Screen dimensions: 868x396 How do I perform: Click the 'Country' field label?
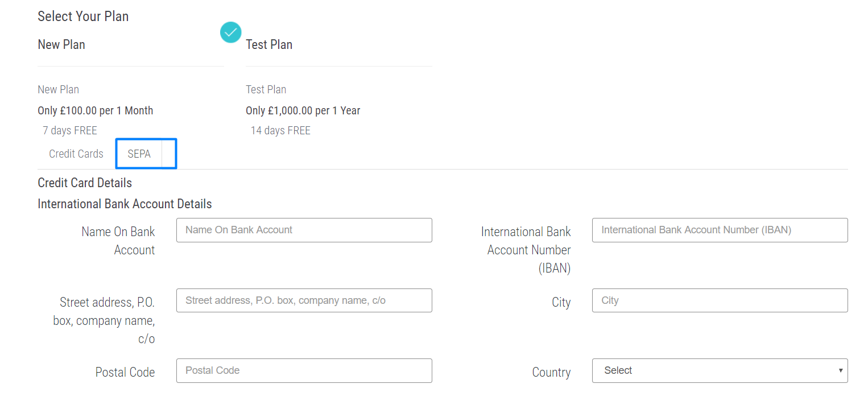pos(551,372)
